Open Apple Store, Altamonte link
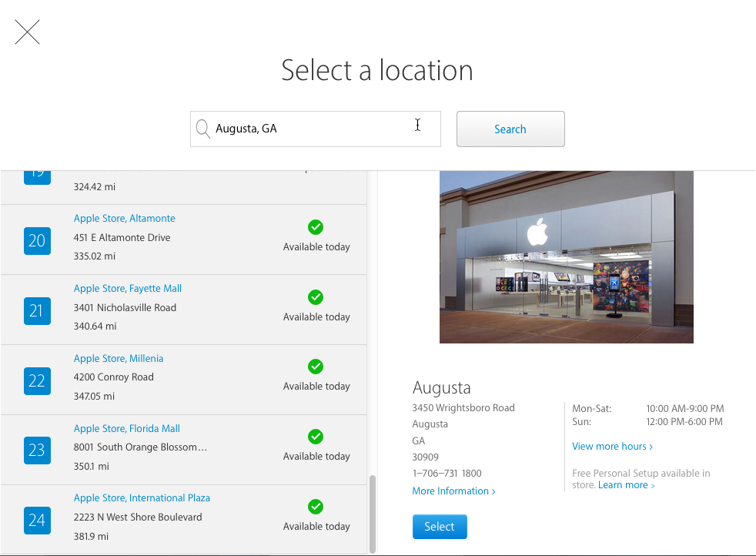The height and width of the screenshot is (556, 756). point(125,219)
